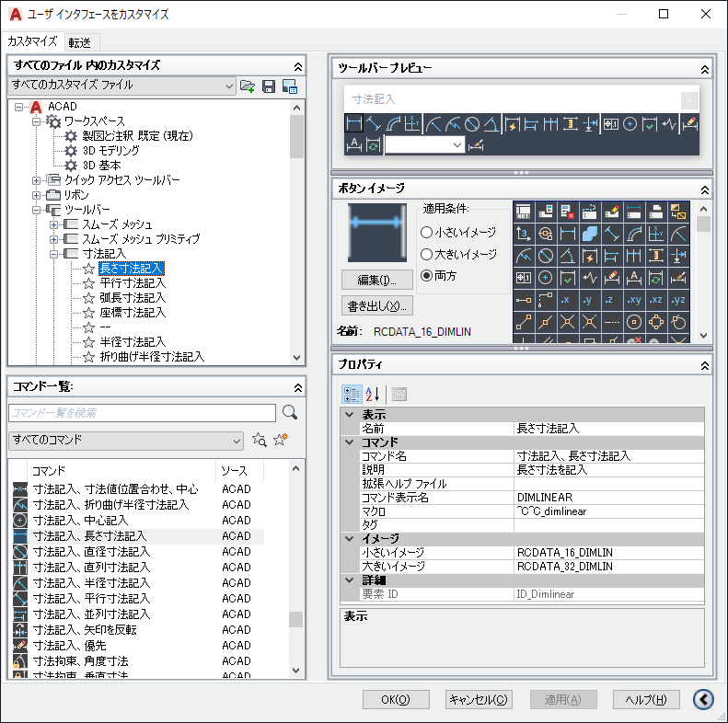Click the コマンド一覧を検索 search field
Screen dimensions: 728x723
(142, 412)
